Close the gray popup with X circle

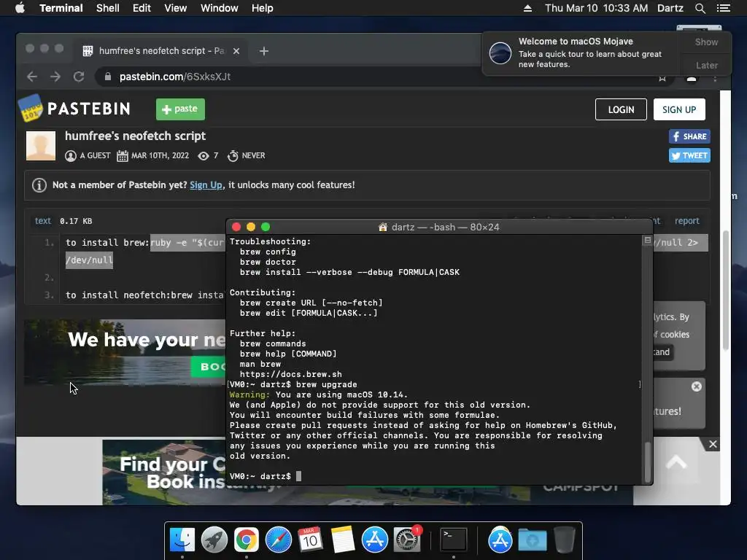[697, 386]
